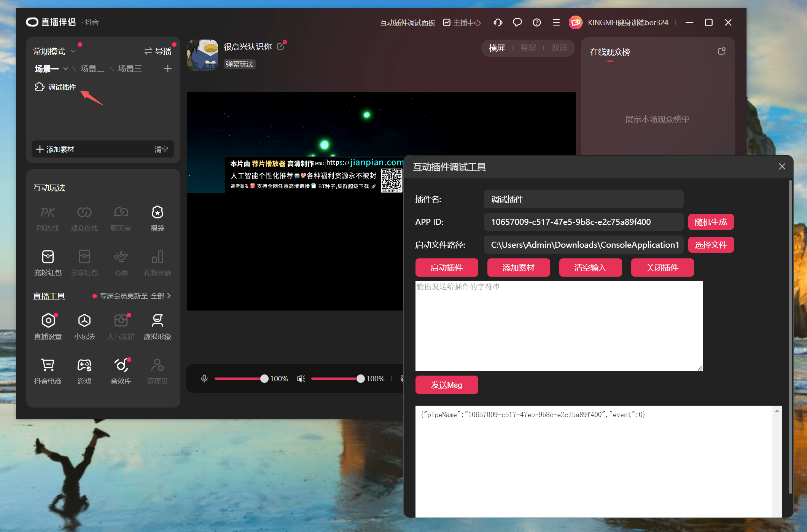
Task: Open the 抖音电商 shopping cart icon
Action: (48, 365)
